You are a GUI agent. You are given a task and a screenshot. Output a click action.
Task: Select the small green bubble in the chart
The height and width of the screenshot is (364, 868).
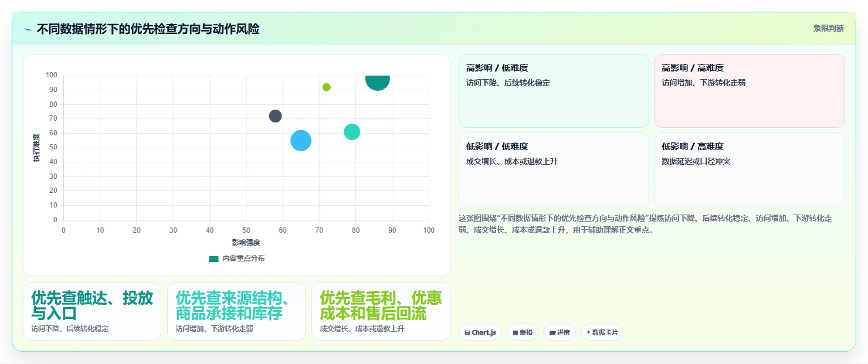click(x=327, y=87)
